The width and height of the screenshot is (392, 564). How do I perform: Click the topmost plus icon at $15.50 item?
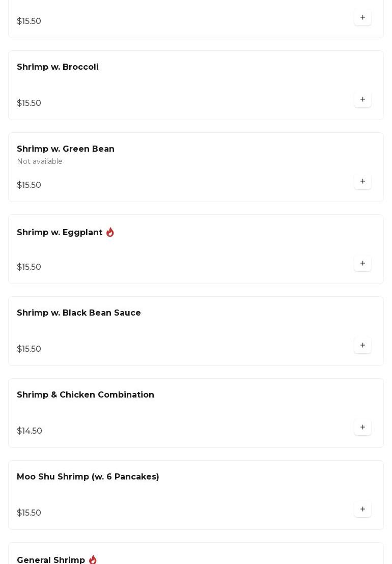(362, 18)
